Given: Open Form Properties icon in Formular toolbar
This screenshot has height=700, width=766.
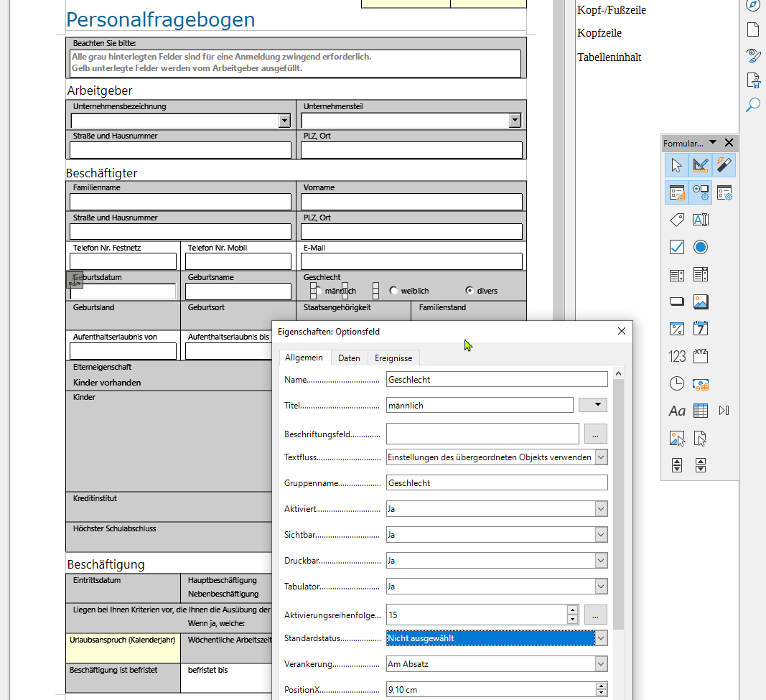Looking at the screenshot, I should tap(724, 192).
